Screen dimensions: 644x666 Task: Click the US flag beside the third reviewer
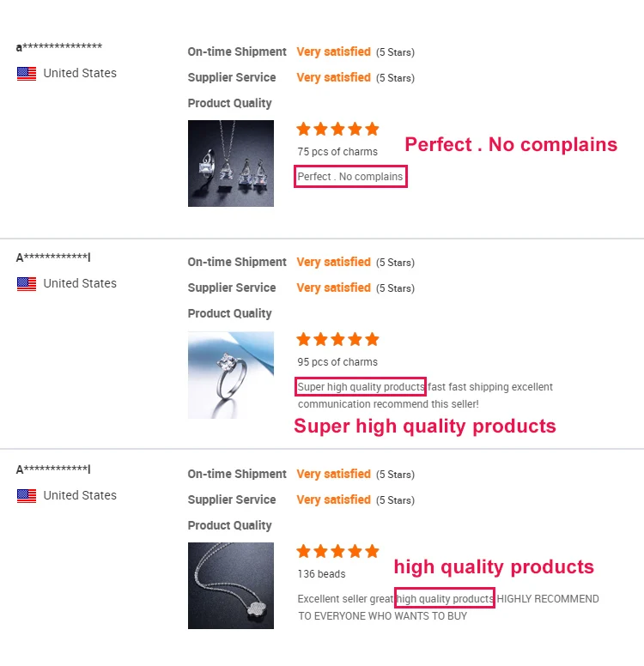point(27,496)
